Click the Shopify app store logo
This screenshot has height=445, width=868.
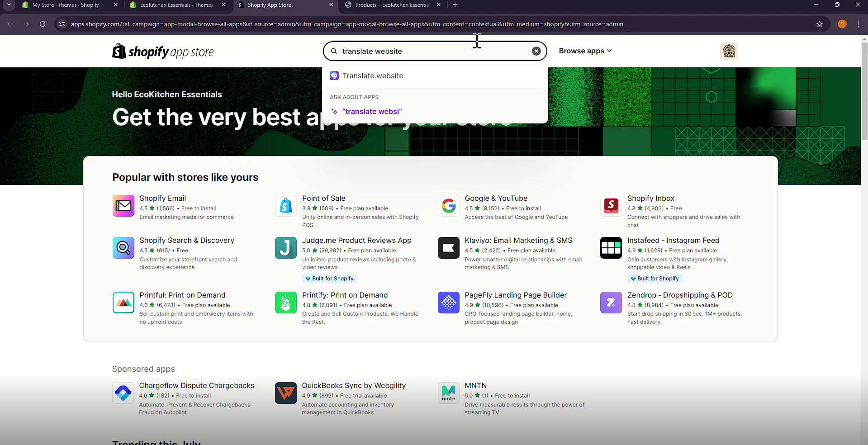(163, 52)
